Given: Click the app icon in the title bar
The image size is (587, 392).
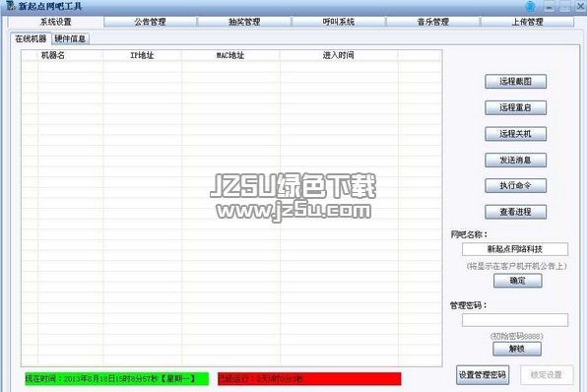Looking at the screenshot, I should pyautogui.click(x=11, y=6).
